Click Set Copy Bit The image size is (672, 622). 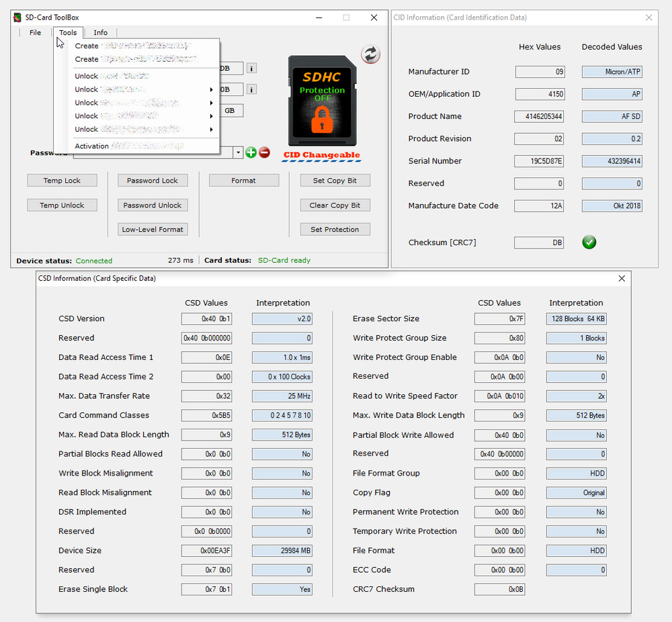(335, 180)
